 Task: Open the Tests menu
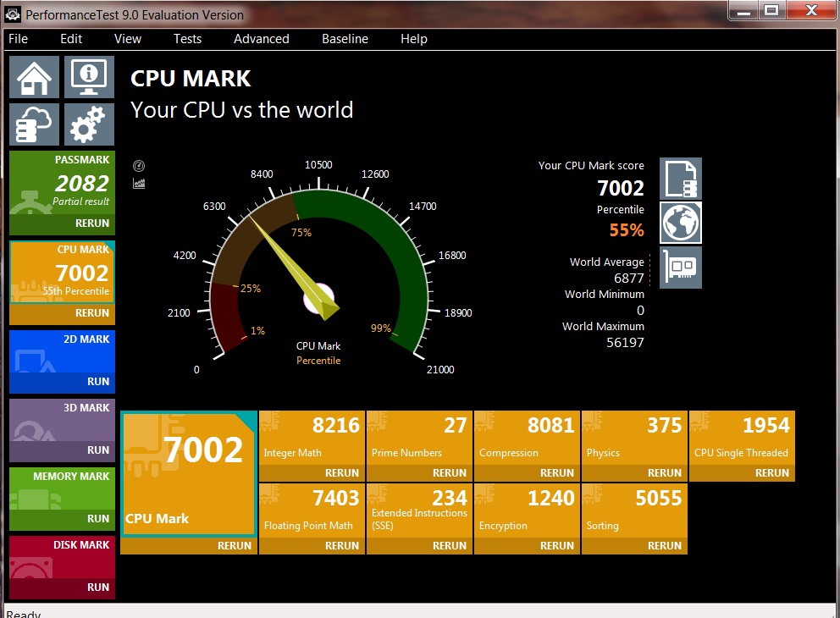click(x=187, y=39)
